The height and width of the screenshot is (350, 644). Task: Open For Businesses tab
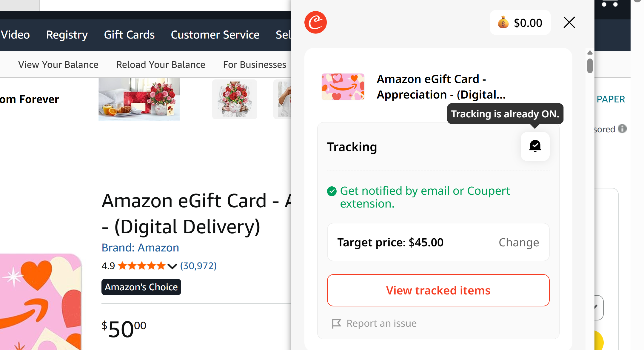tap(255, 65)
